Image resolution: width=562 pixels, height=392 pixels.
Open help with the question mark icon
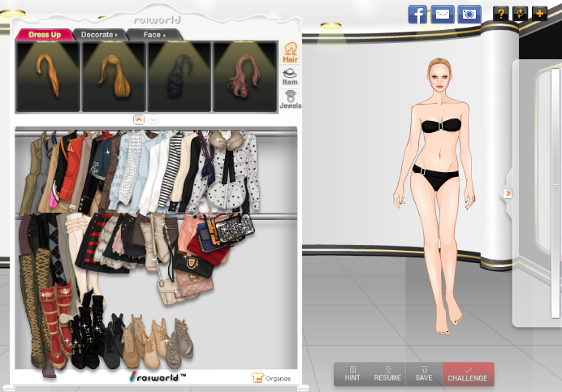tap(501, 13)
